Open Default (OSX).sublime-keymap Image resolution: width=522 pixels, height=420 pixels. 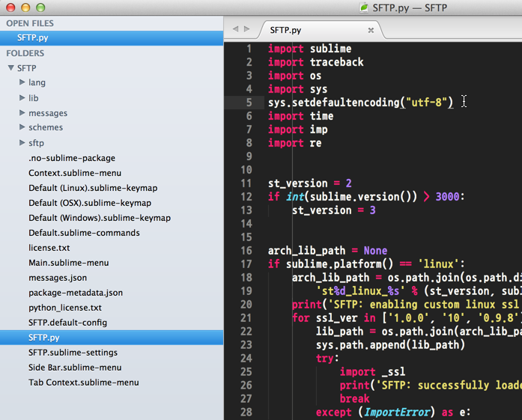point(90,203)
